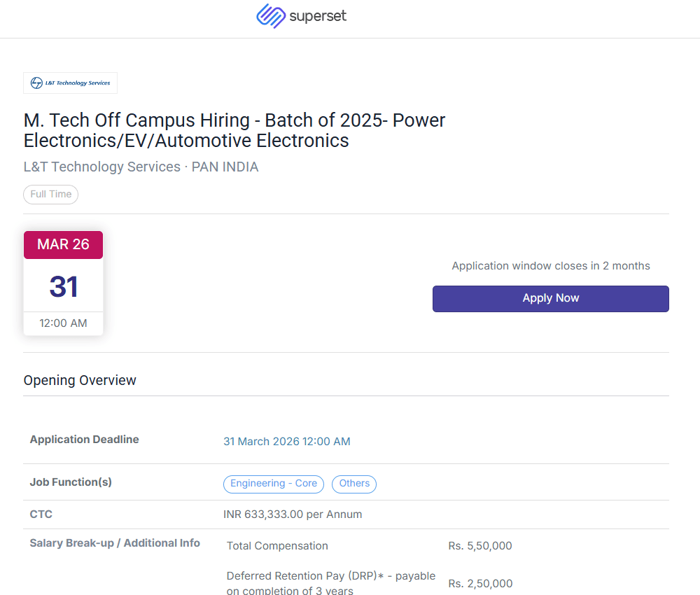Click the 12:00 AM time on calendar card
The height and width of the screenshot is (595, 700).
[x=63, y=323]
